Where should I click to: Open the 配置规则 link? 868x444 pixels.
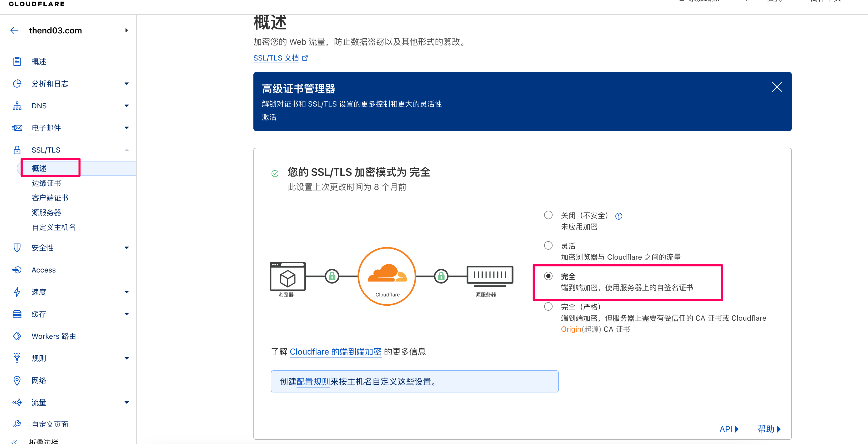(313, 382)
